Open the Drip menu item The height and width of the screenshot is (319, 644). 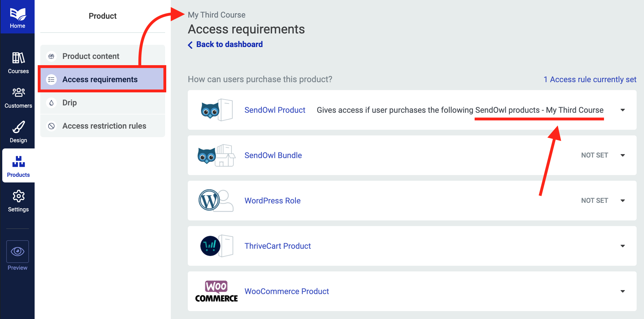point(103,103)
